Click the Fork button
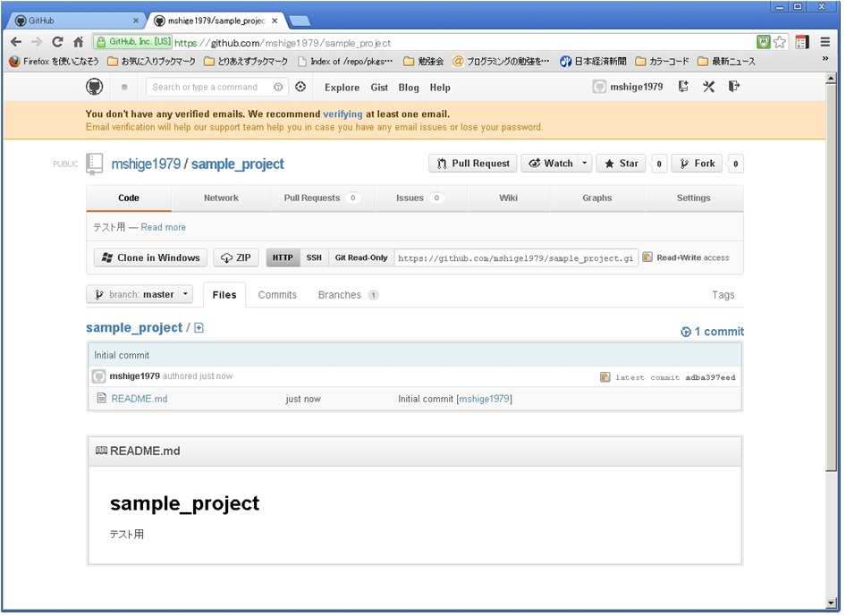This screenshot has width=846, height=616. tap(698, 164)
